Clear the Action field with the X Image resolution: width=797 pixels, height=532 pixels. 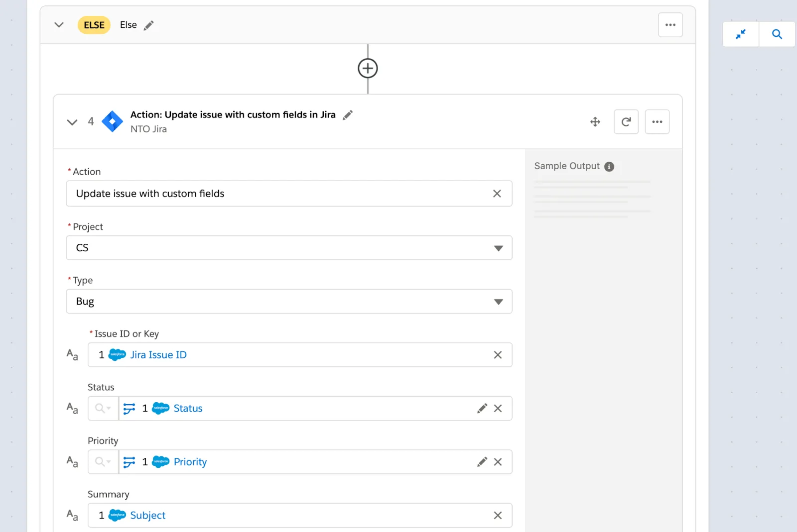coord(497,194)
